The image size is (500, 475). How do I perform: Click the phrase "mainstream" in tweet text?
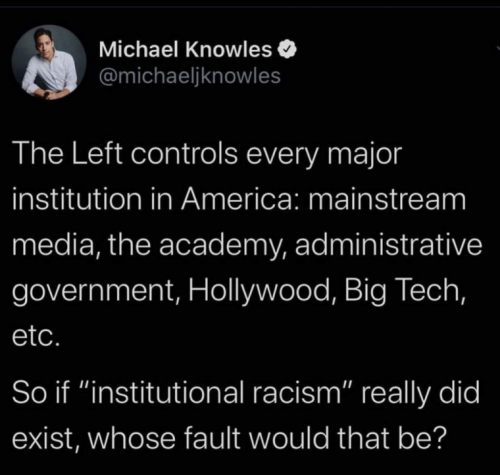tap(387, 199)
